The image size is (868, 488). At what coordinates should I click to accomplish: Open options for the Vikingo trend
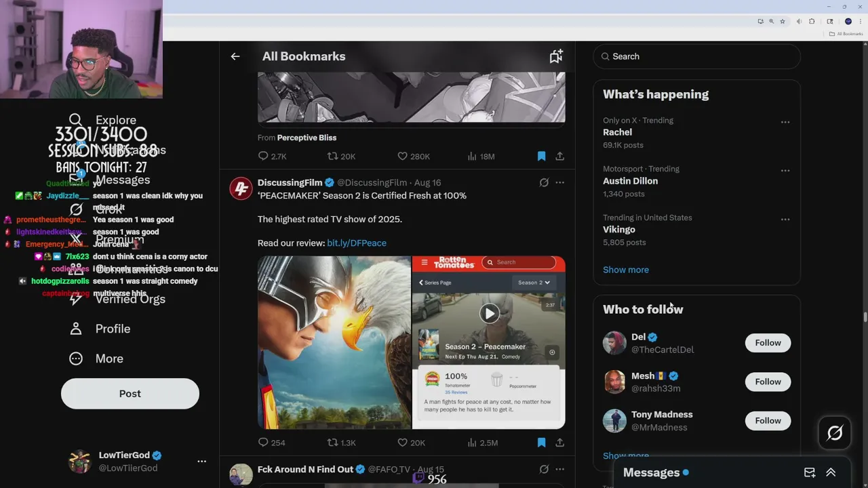(x=785, y=220)
